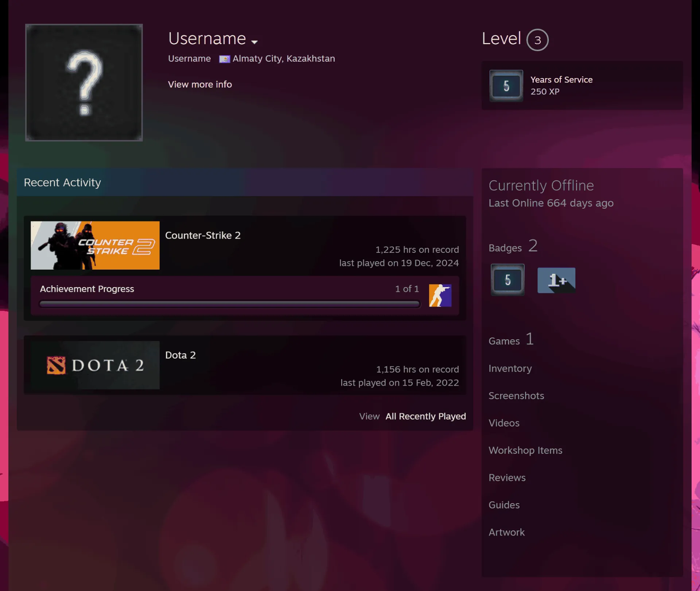Open the Inventory link
The width and height of the screenshot is (700, 591).
(510, 368)
